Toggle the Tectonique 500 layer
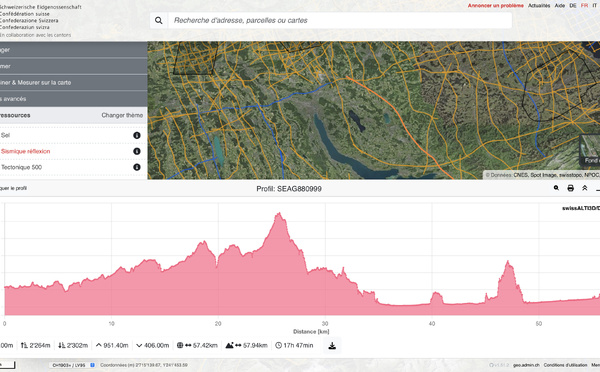The image size is (600, 372). tap(21, 167)
